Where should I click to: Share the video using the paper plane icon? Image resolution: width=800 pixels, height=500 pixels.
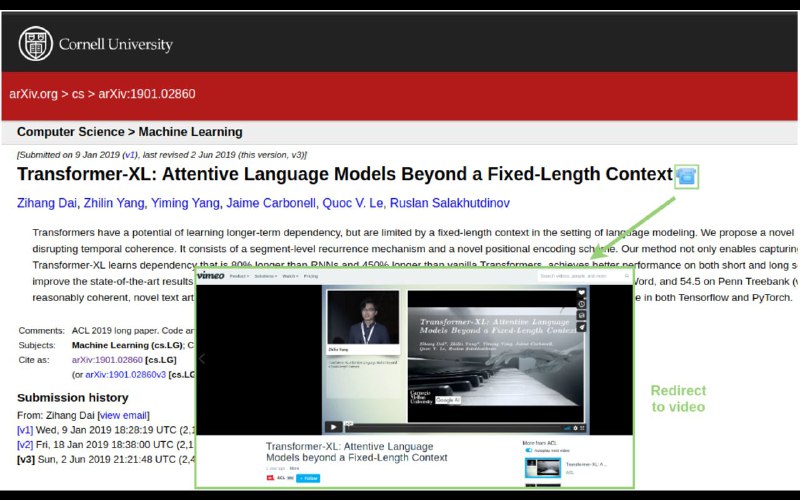pos(581,327)
